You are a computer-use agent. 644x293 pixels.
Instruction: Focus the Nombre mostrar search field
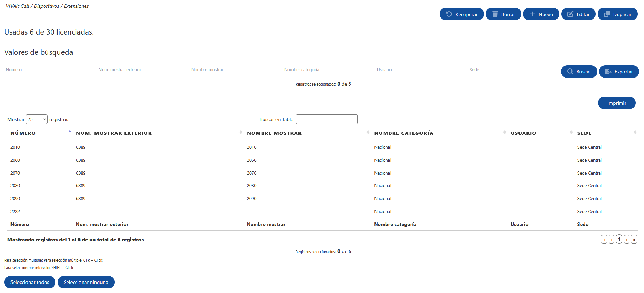tap(234, 70)
